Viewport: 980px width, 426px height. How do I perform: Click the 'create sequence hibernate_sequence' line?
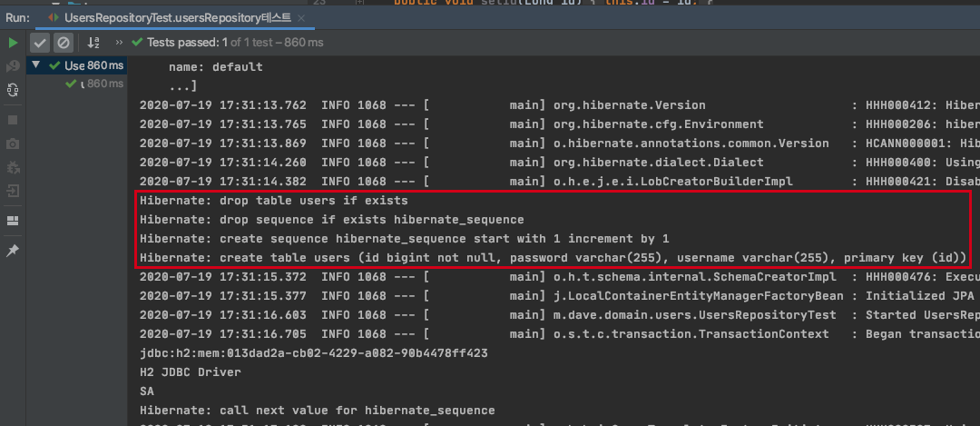(405, 238)
